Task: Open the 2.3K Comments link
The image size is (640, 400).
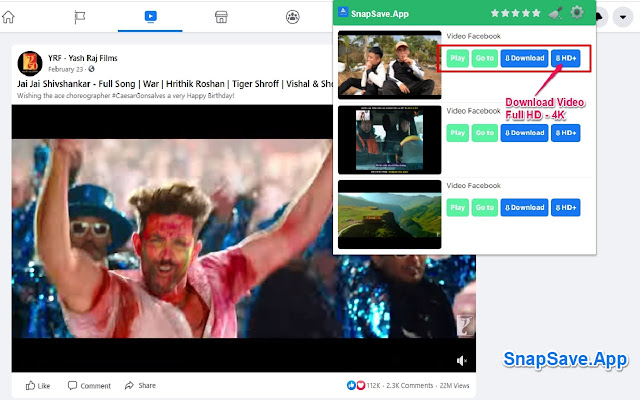Action: pyautogui.click(x=409, y=385)
